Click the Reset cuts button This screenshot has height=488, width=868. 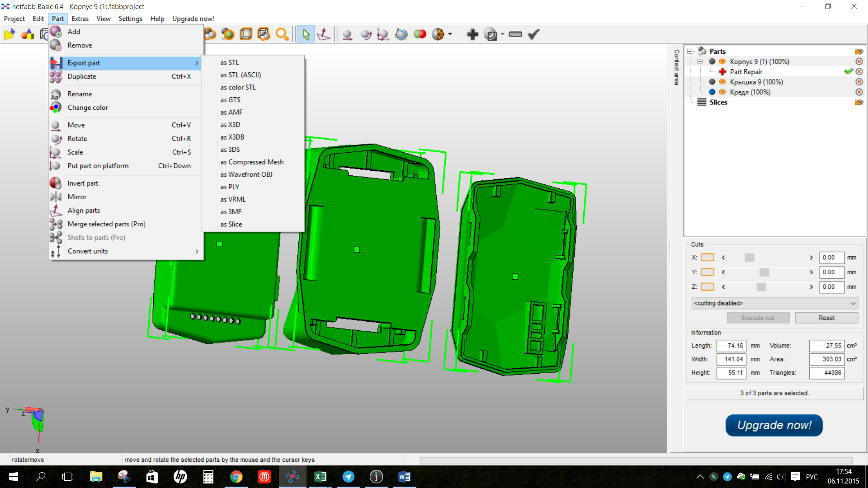coord(826,318)
